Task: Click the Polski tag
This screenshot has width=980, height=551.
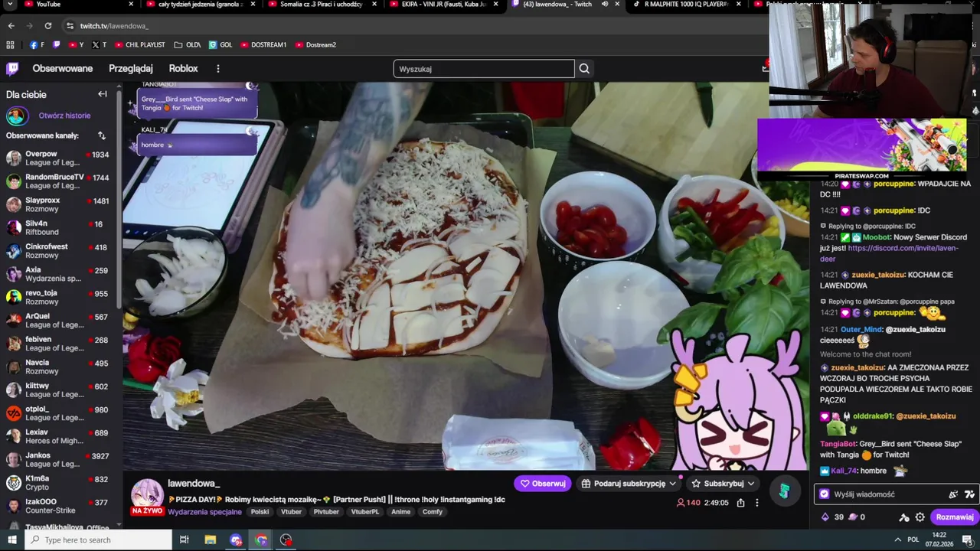Action: pyautogui.click(x=260, y=512)
